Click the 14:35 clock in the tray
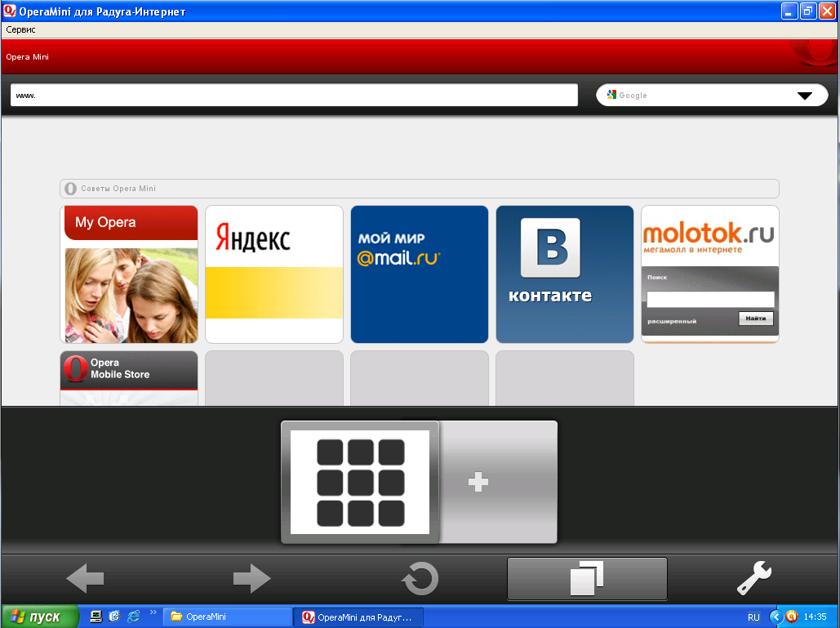This screenshot has width=840, height=628. click(815, 617)
